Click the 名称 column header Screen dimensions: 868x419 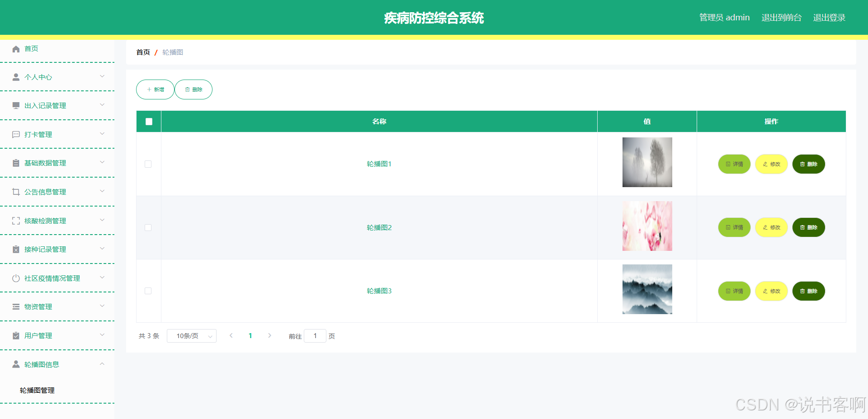pyautogui.click(x=379, y=122)
